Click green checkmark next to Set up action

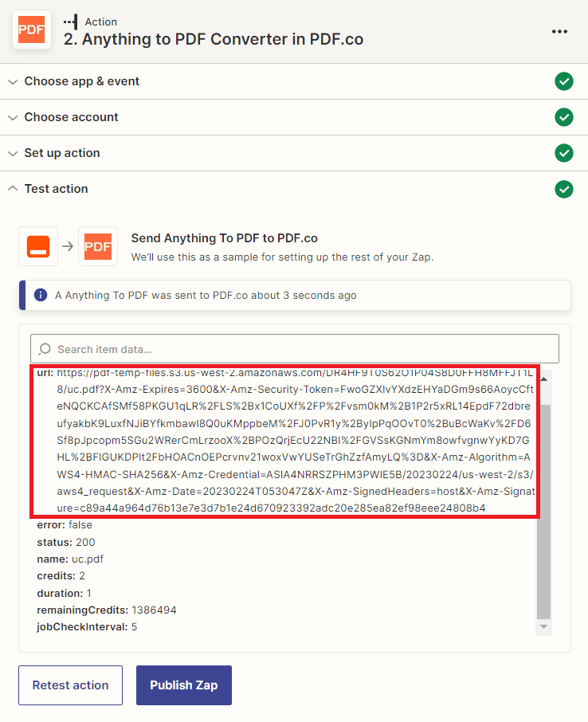click(564, 153)
